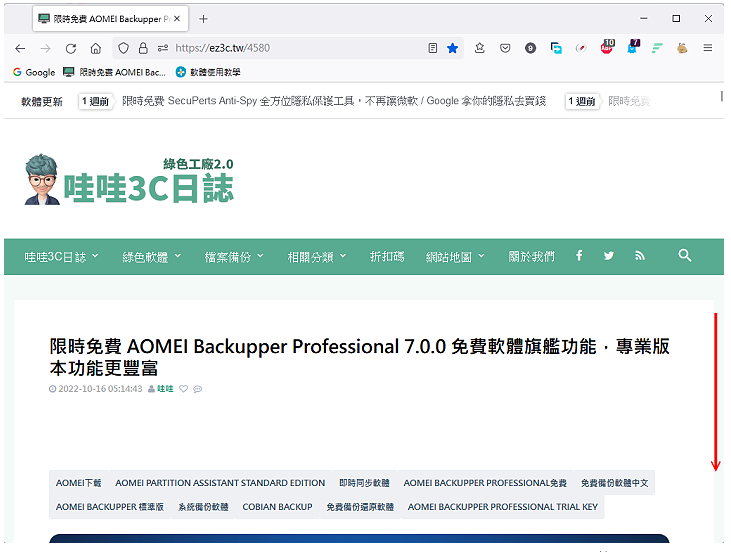The image size is (731, 552).
Task: Click the extension icon with badge 7
Action: click(633, 47)
